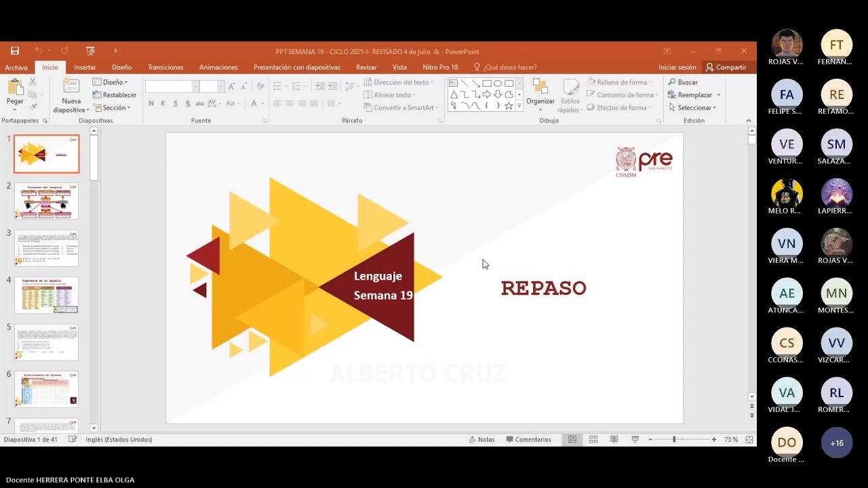Click Buscar in Edición group
Screen dimensions: 868x488
(x=683, y=82)
